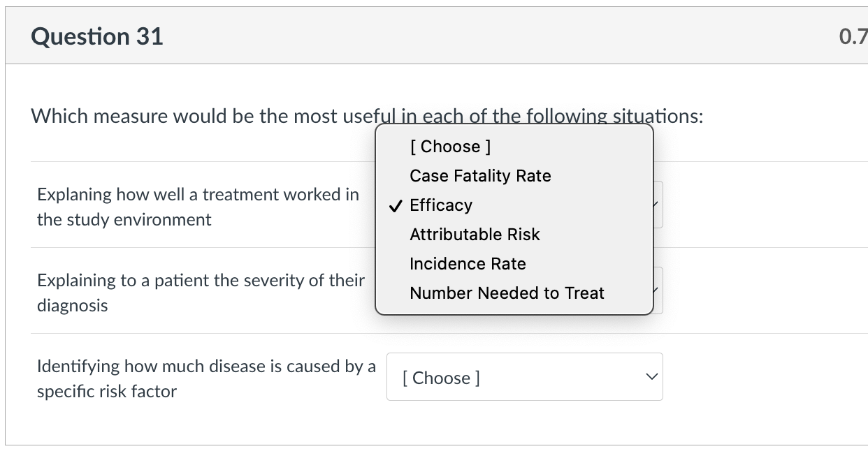
Task: Click the checkmark beside Efficacy
Action: point(396,205)
